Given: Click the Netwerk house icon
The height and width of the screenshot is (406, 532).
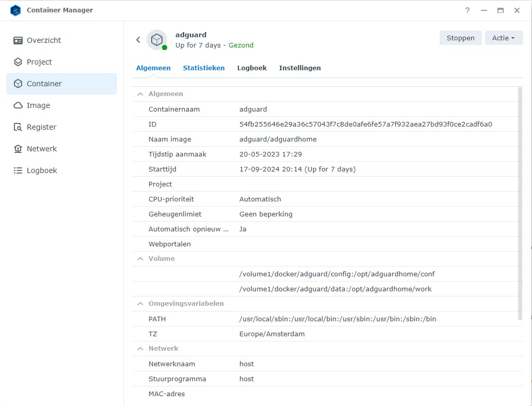Looking at the screenshot, I should pyautogui.click(x=18, y=149).
